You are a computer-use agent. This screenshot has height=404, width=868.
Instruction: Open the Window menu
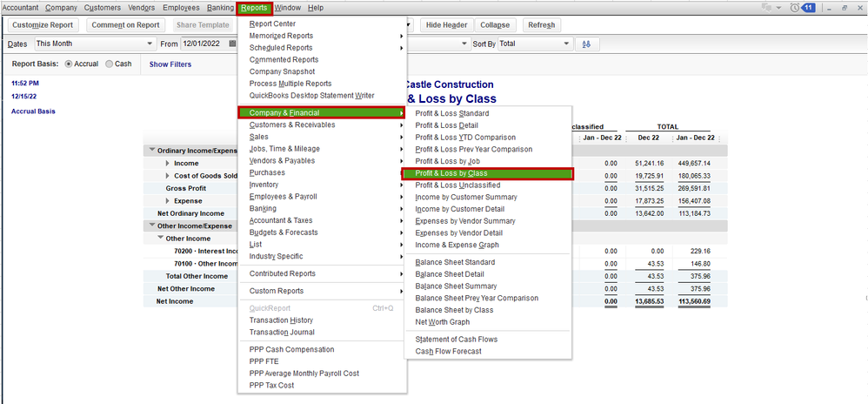288,8
